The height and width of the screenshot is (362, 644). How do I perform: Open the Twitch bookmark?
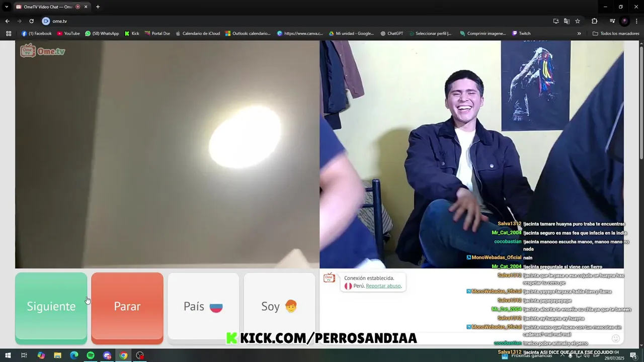pyautogui.click(x=521, y=34)
